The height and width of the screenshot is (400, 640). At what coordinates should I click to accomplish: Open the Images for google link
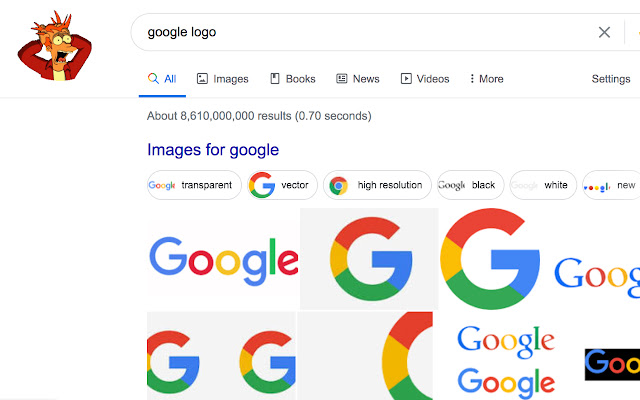(x=213, y=150)
